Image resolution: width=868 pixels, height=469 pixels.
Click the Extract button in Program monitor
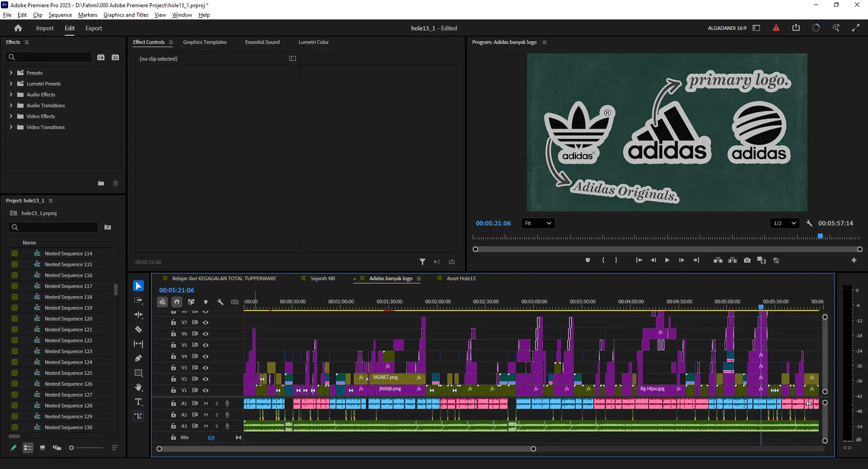point(733,260)
